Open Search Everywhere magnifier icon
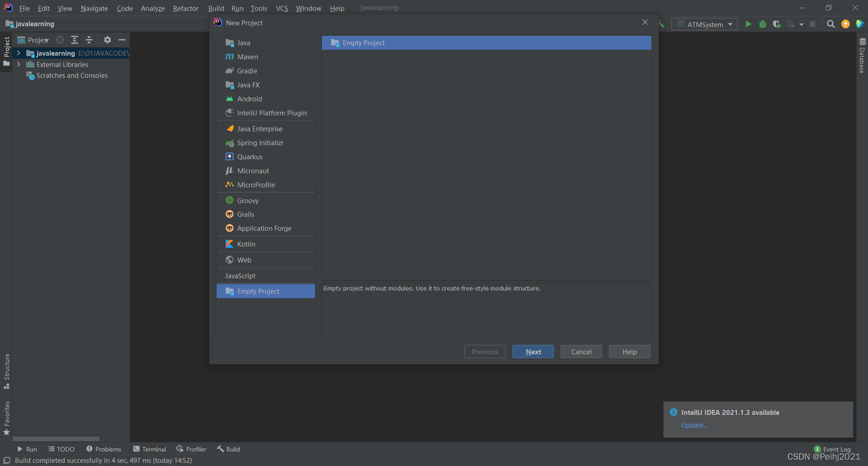The height and width of the screenshot is (466, 868). coord(831,24)
